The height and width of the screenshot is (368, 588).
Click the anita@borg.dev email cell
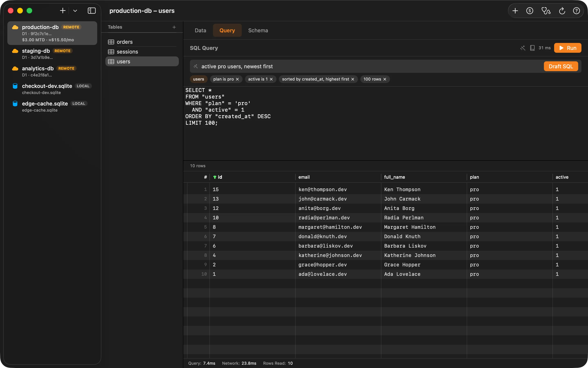tap(338, 208)
